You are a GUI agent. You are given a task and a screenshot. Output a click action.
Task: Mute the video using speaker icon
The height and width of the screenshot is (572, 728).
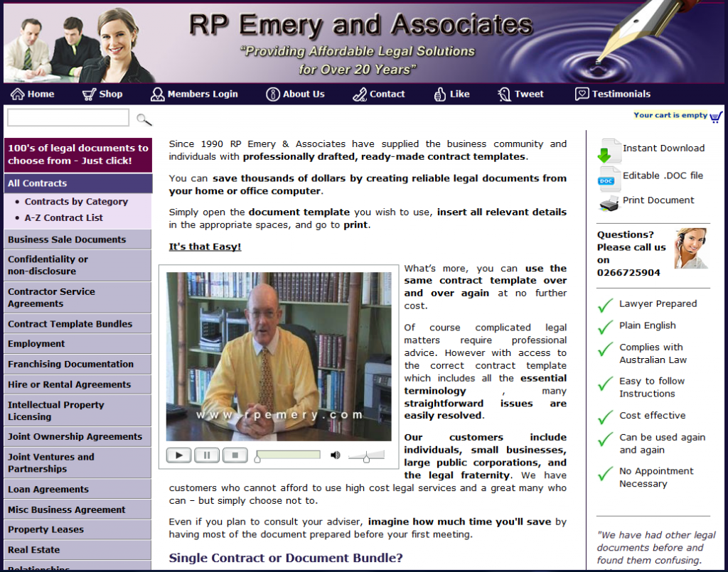336,455
